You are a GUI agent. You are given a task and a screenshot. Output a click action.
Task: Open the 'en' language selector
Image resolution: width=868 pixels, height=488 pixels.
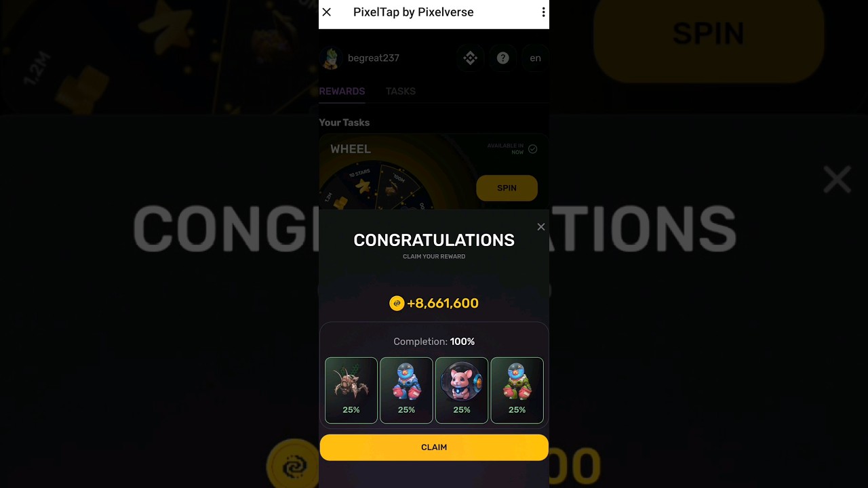tap(535, 58)
